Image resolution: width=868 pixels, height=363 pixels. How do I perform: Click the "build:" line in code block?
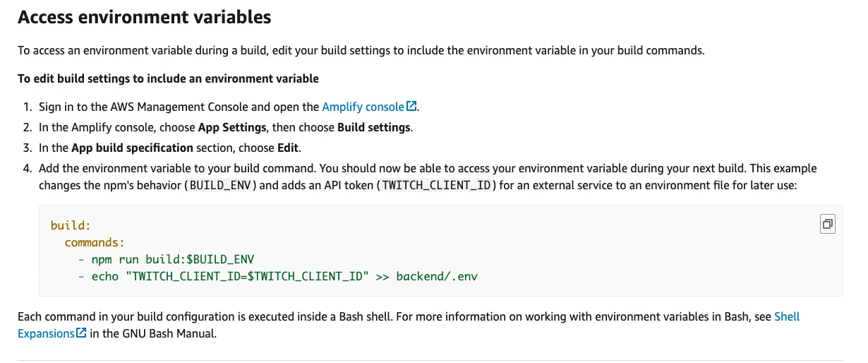71,226
